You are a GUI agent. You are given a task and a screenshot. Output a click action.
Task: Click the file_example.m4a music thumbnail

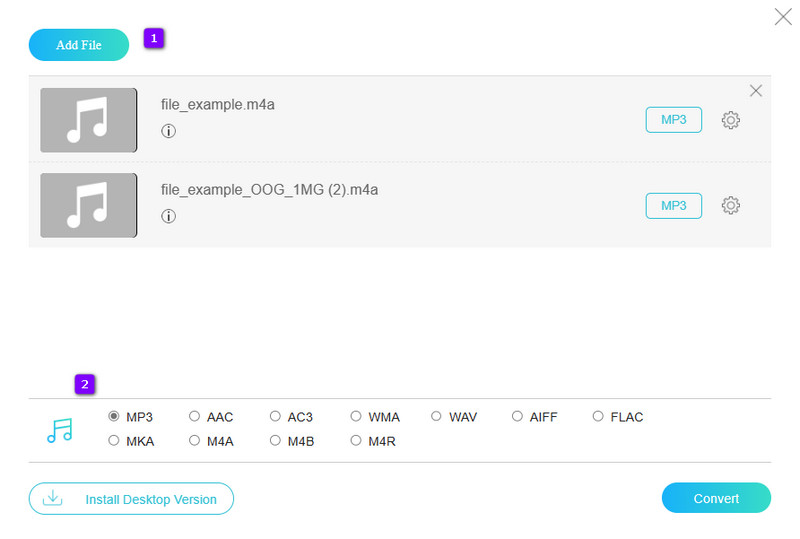tap(89, 120)
